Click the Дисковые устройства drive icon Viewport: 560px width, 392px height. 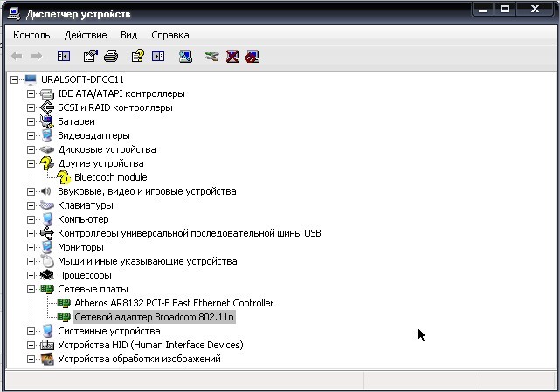pos(47,149)
